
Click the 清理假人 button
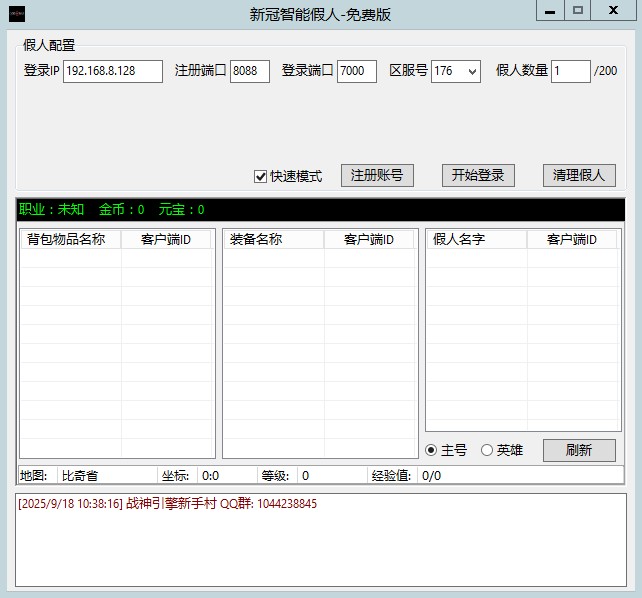[579, 175]
